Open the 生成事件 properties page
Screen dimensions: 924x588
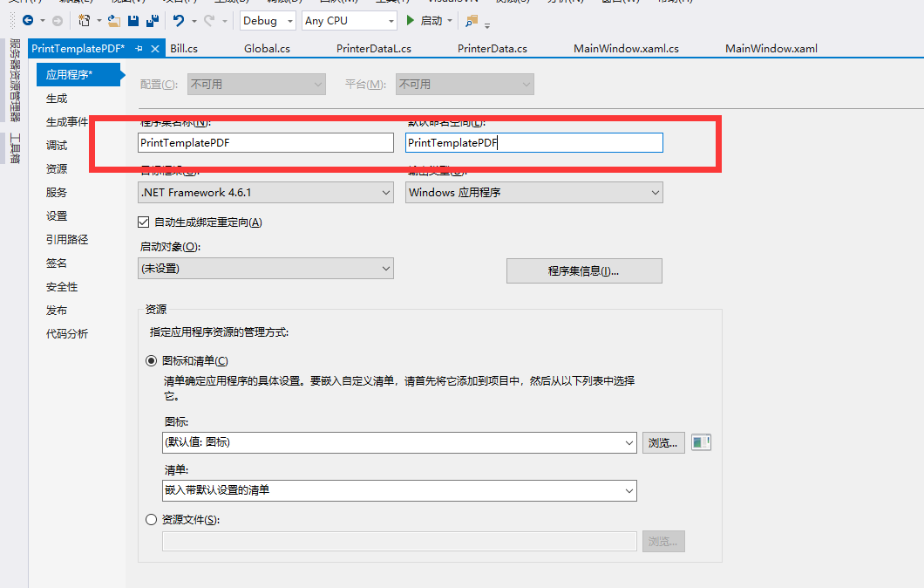pos(67,121)
